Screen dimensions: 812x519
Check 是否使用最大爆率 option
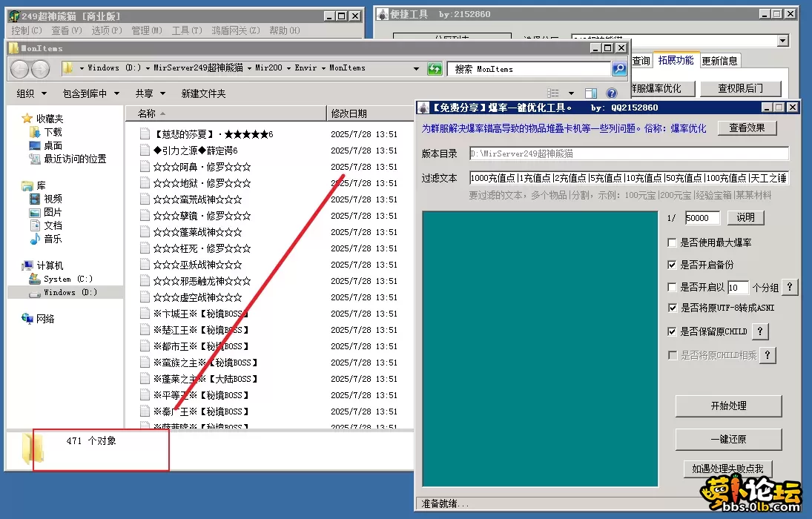pyautogui.click(x=672, y=242)
